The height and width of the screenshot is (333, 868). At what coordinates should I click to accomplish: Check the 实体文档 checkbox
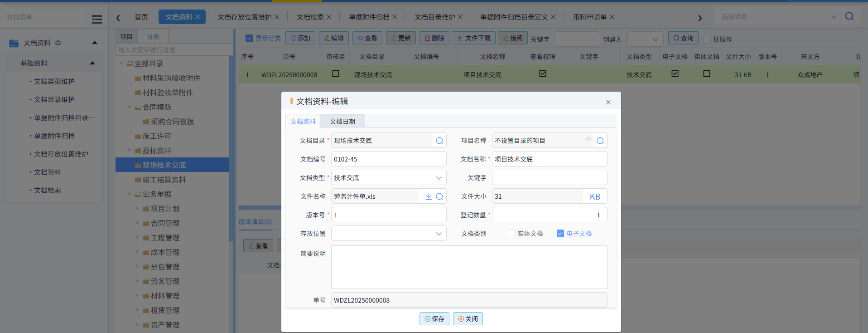[511, 234]
